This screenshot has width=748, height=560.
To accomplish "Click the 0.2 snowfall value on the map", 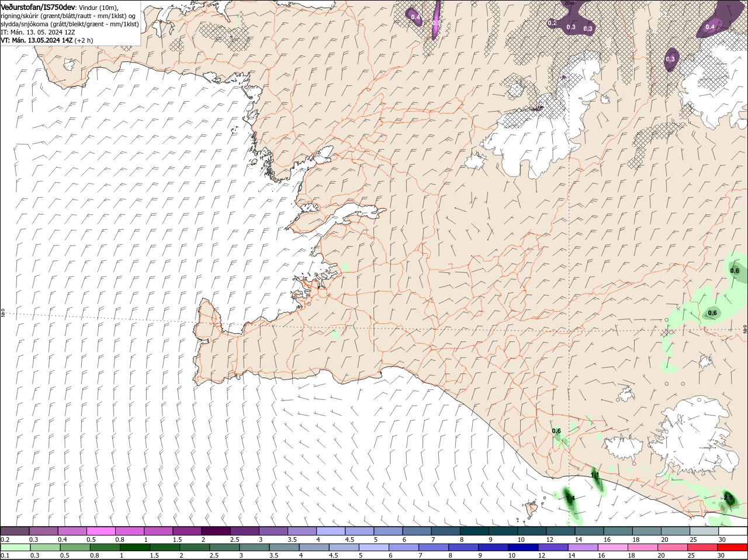I will point(552,23).
